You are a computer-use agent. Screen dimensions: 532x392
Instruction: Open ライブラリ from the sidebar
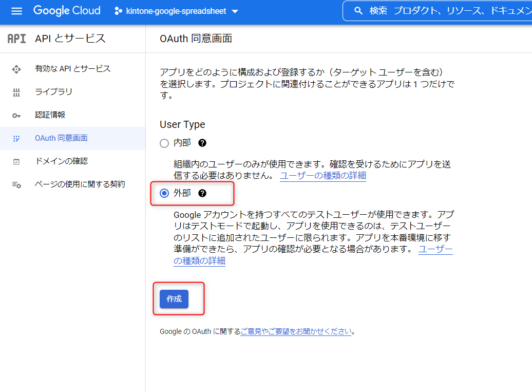(53, 92)
